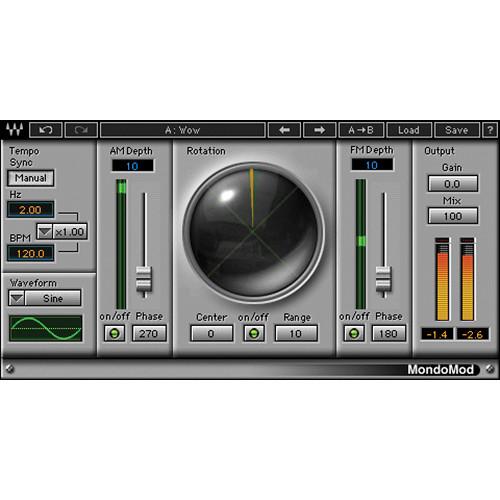Click the AM Depth value 10
The width and height of the screenshot is (500, 500).
coord(133,166)
